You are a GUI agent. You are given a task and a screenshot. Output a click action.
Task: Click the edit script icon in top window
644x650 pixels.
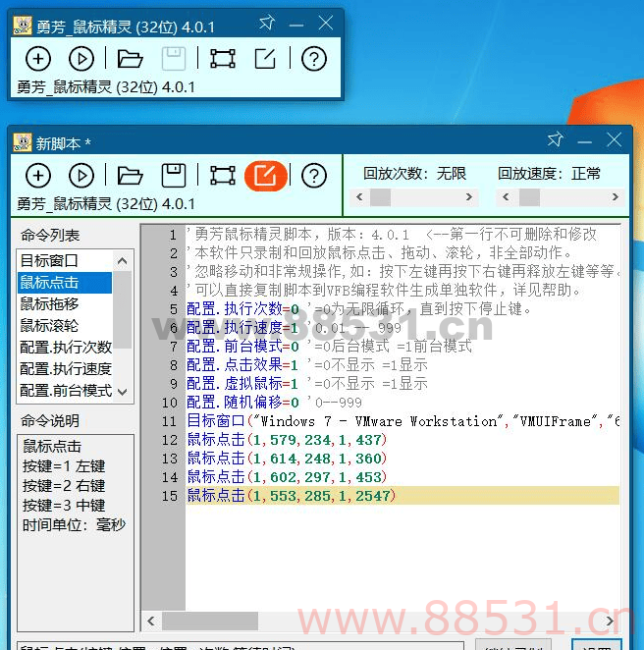click(x=265, y=59)
